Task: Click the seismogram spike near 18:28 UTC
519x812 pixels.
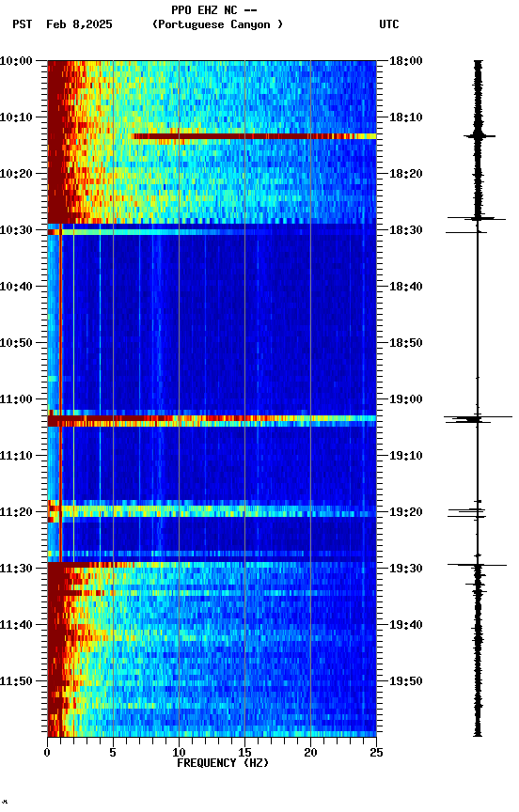Action: click(x=477, y=219)
